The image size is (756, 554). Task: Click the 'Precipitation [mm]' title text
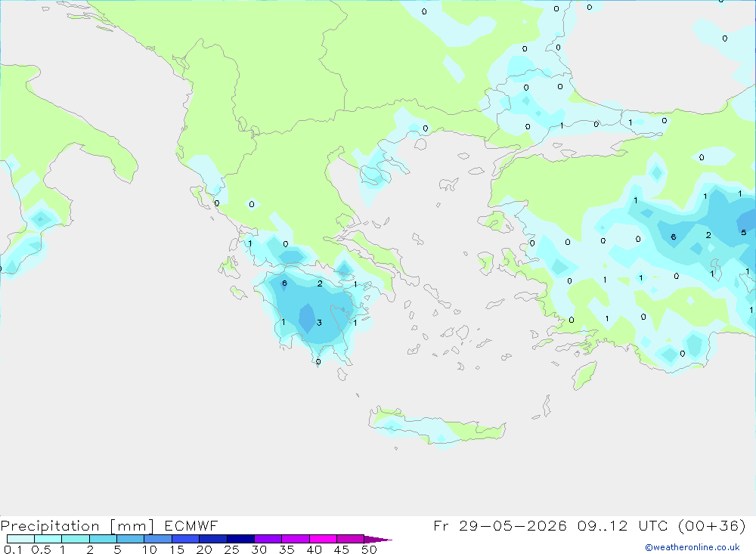pos(78,525)
